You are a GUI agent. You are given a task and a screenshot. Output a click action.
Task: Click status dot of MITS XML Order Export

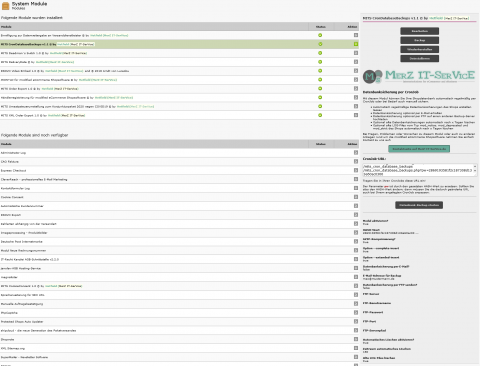pos(320,115)
